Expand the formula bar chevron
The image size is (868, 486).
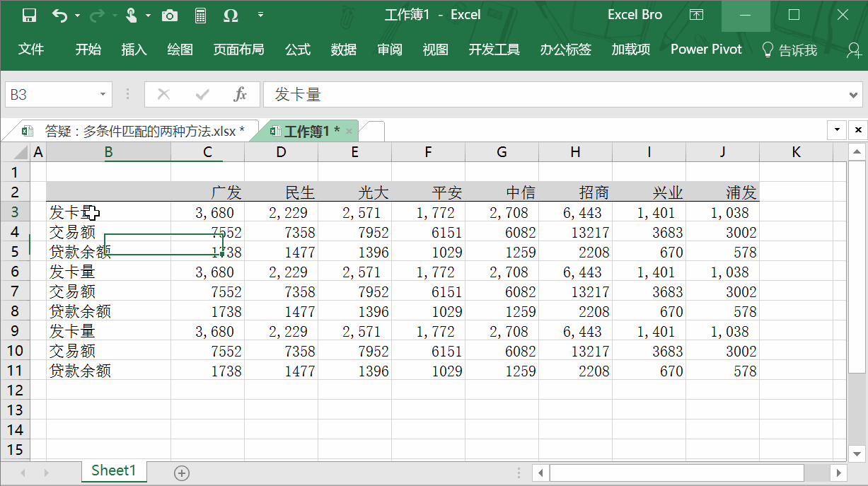[855, 95]
